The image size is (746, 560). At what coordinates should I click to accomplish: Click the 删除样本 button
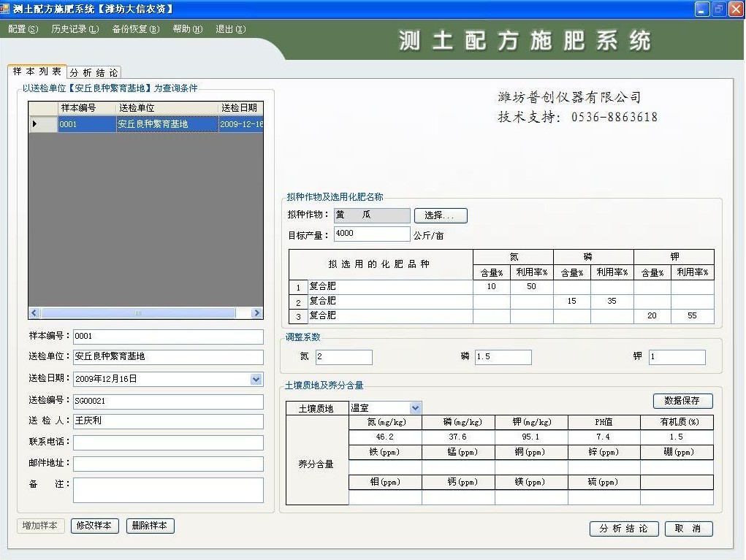[x=151, y=526]
